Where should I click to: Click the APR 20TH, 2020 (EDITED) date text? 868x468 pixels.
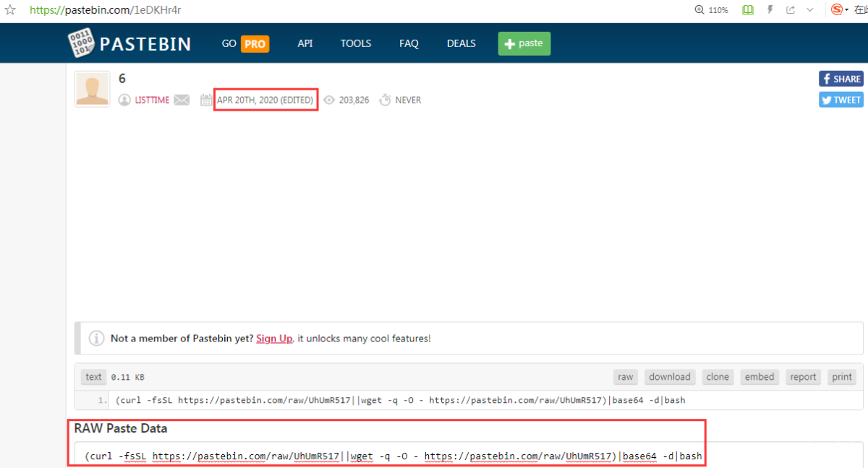[265, 100]
